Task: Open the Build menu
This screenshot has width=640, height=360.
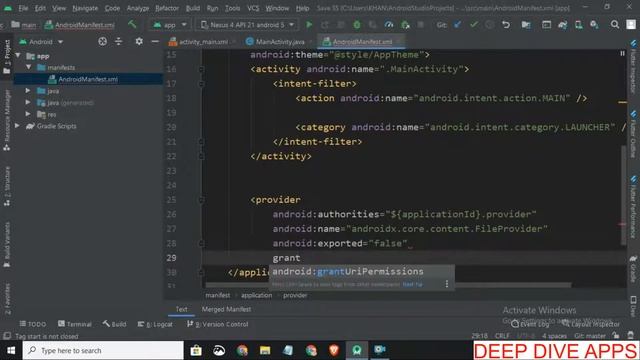Action: click(x=193, y=8)
